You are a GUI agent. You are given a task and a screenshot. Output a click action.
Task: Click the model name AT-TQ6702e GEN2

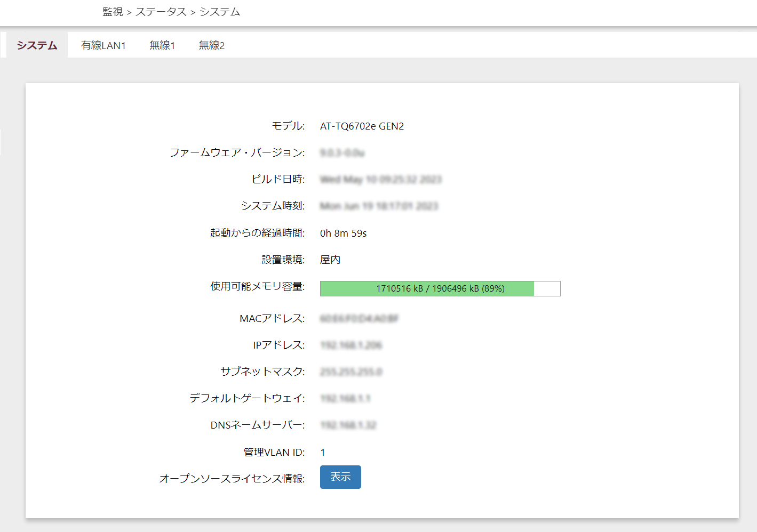tap(362, 126)
